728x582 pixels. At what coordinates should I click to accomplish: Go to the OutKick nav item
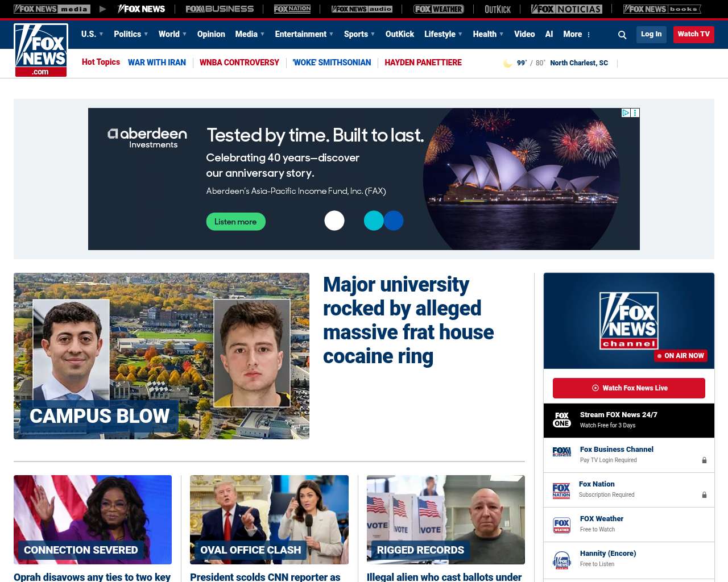click(400, 34)
